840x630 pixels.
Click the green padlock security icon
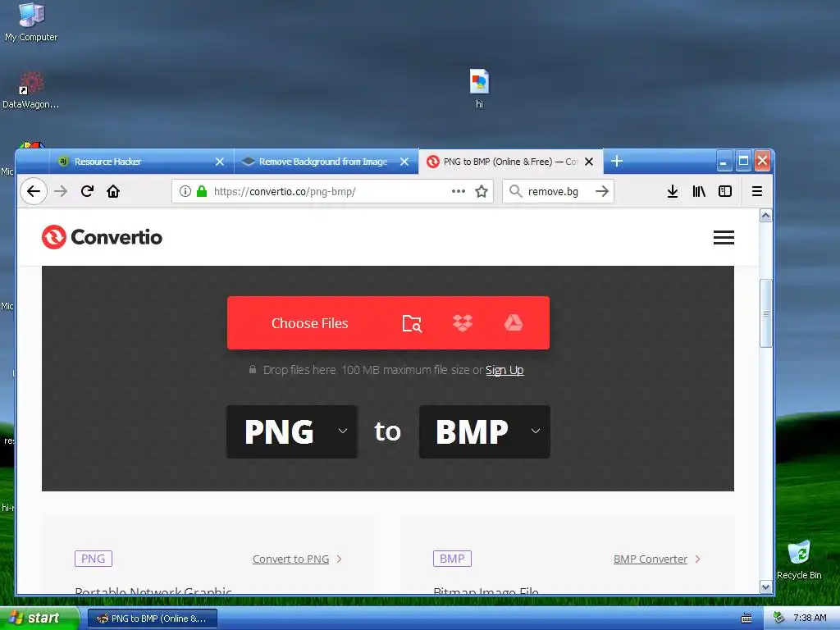click(202, 191)
